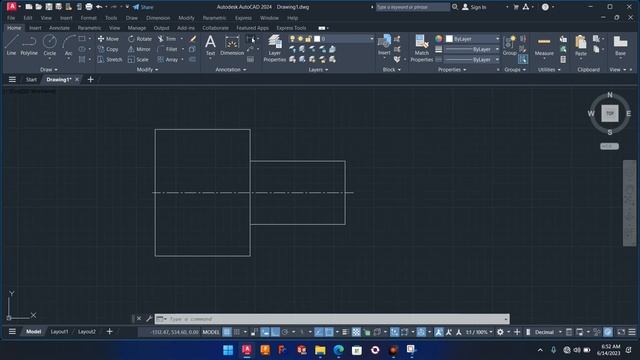
Task: Expand the Properties panel dropdown
Action: point(452,69)
